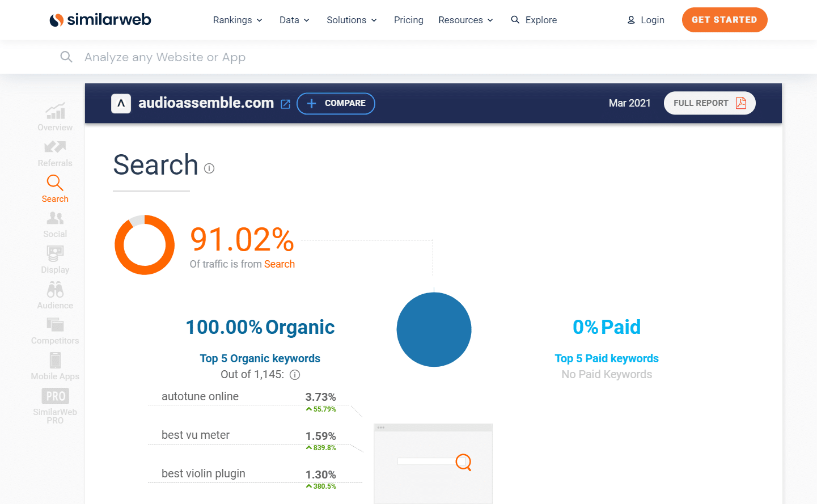The image size is (817, 504).
Task: Expand the Resources dropdown
Action: pyautogui.click(x=465, y=20)
